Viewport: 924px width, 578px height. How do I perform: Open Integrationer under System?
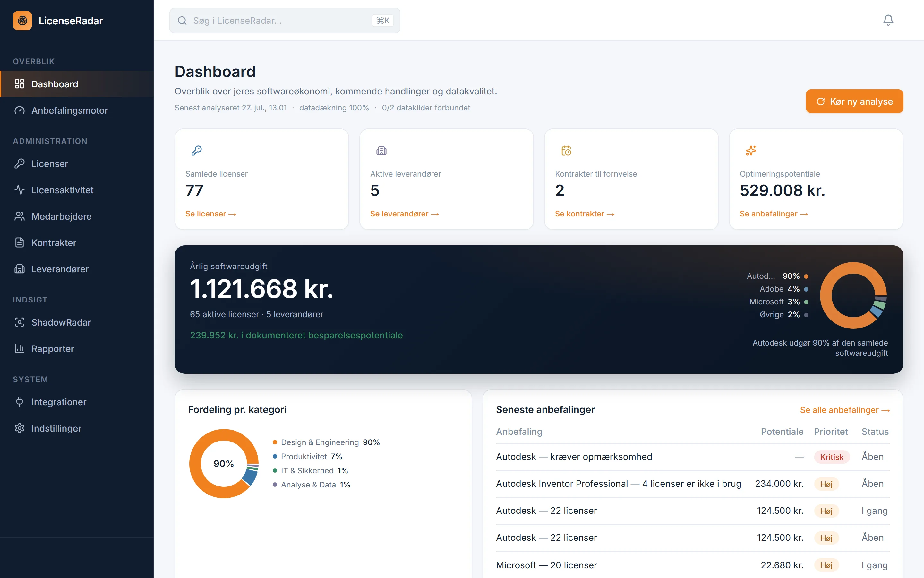[x=77, y=401]
